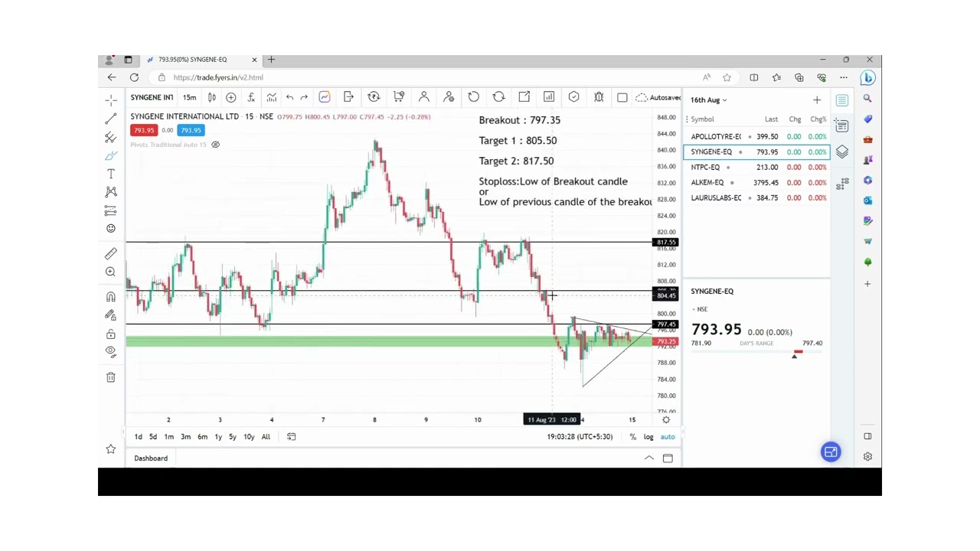Open the candlestick chart style menu
This screenshot has width=980, height=551.
coord(211,97)
